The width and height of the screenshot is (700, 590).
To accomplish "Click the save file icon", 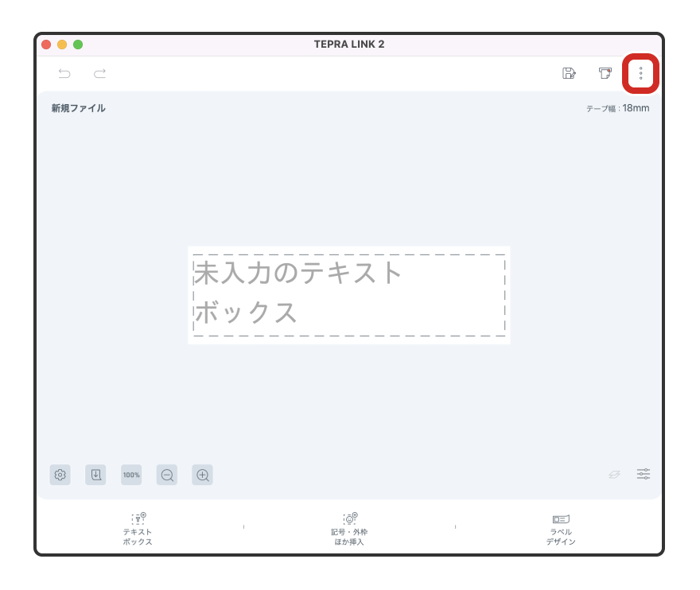I will (569, 74).
